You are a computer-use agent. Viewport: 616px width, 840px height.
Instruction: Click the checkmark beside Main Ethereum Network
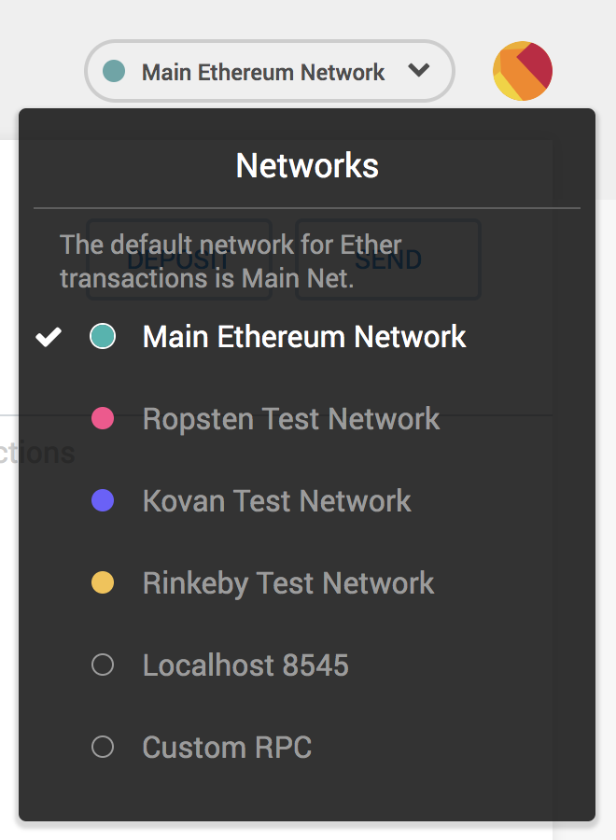pyautogui.click(x=49, y=337)
